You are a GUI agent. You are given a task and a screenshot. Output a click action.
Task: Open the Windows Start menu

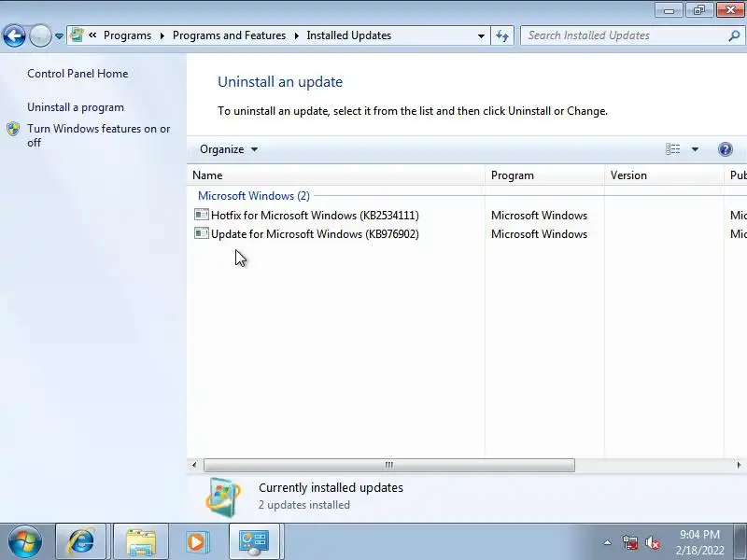(25, 542)
